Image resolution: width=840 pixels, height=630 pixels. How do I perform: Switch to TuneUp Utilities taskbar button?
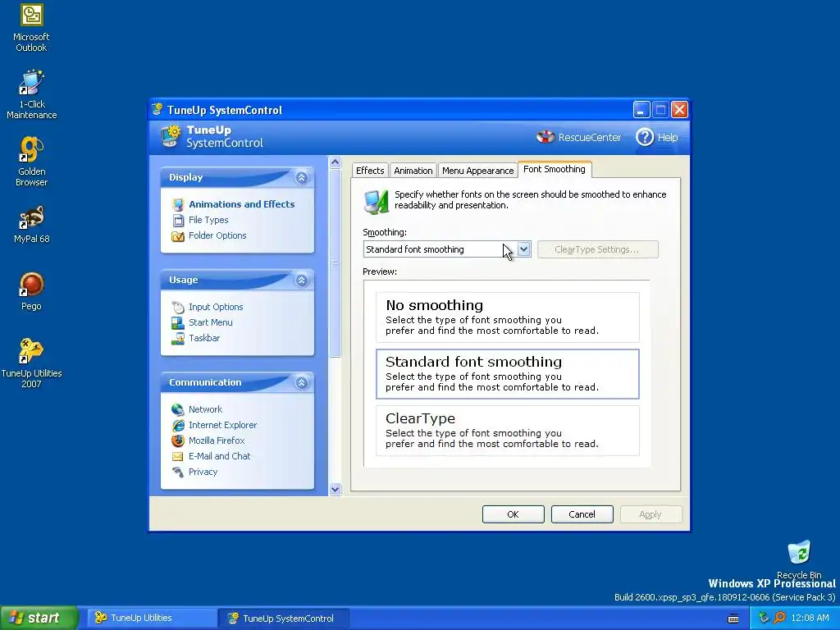(151, 618)
